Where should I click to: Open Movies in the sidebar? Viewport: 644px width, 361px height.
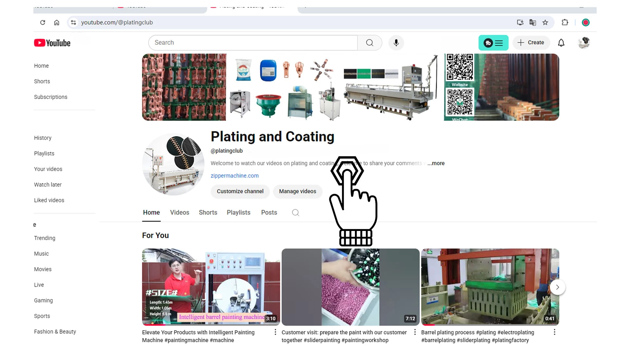pos(43,269)
